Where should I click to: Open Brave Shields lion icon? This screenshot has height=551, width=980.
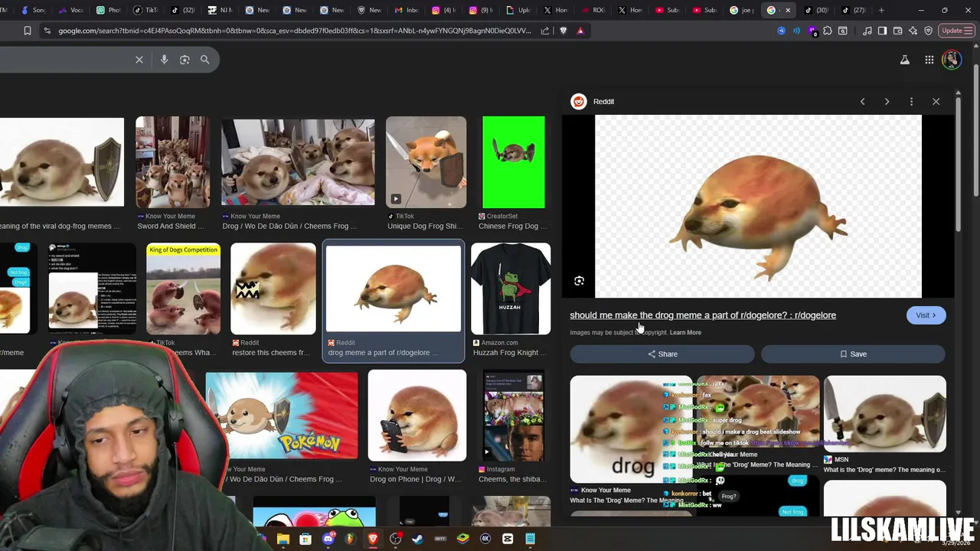pos(563,31)
